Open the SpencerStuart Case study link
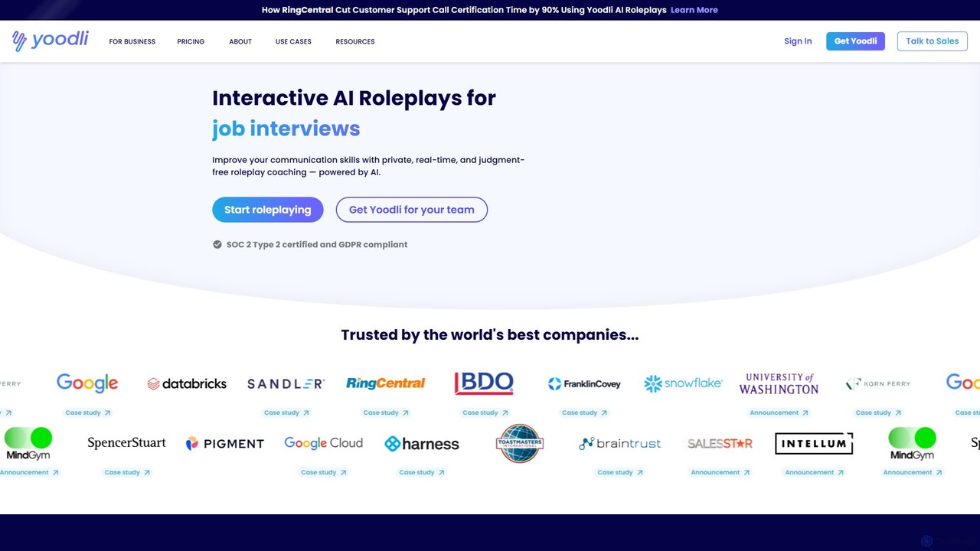 tap(127, 472)
